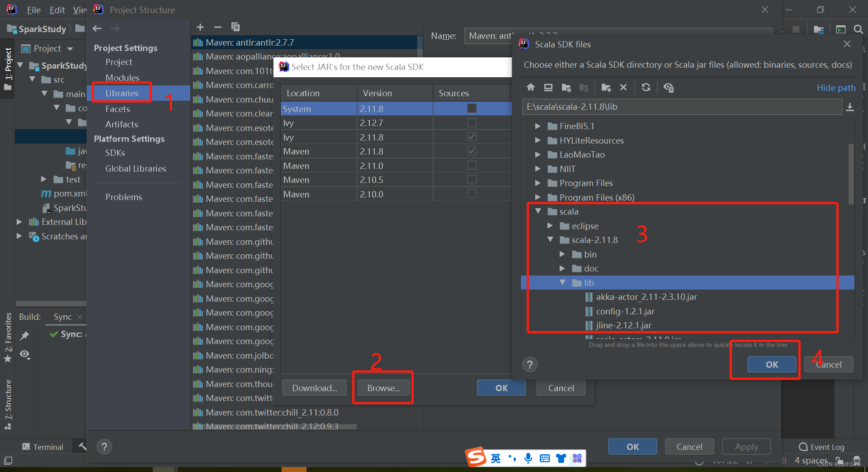Open the Terminal tool window
This screenshot has height=472, width=868.
[x=43, y=447]
